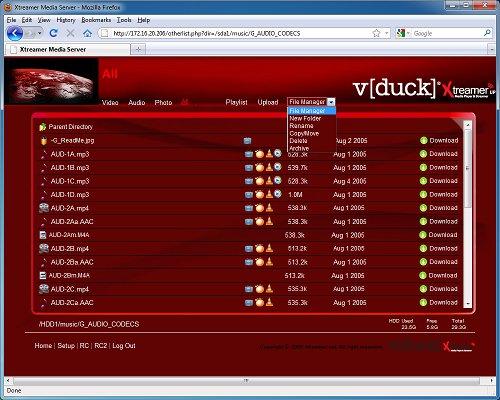Screen dimensions: 500x400
Task: Click the VLC cone icon for AUD-2Ba.AAC
Action: (269, 262)
